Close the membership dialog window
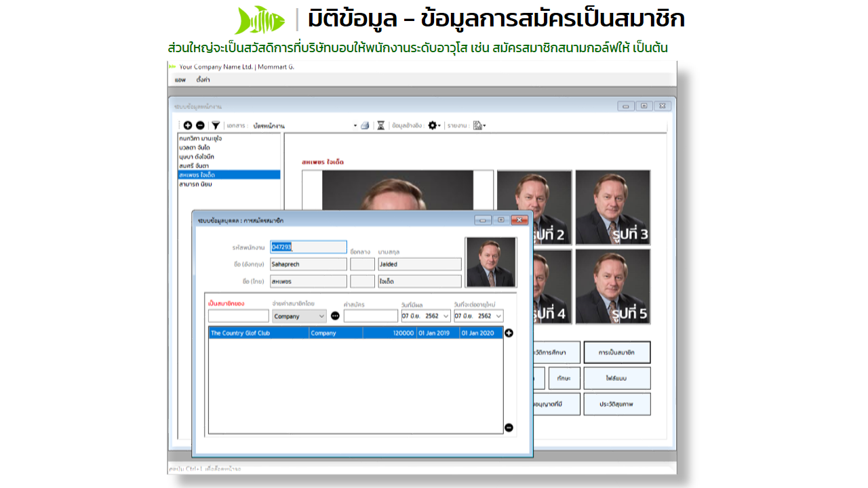868x488 pixels. pyautogui.click(x=519, y=220)
